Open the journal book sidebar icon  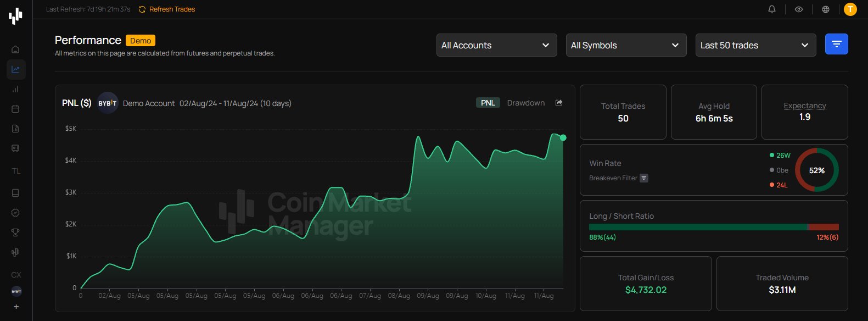pyautogui.click(x=15, y=193)
